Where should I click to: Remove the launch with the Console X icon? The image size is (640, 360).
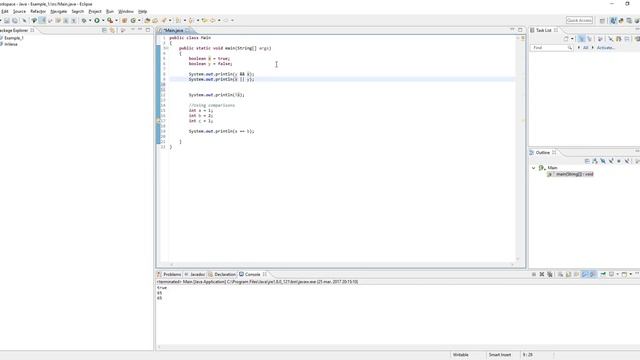(542, 274)
